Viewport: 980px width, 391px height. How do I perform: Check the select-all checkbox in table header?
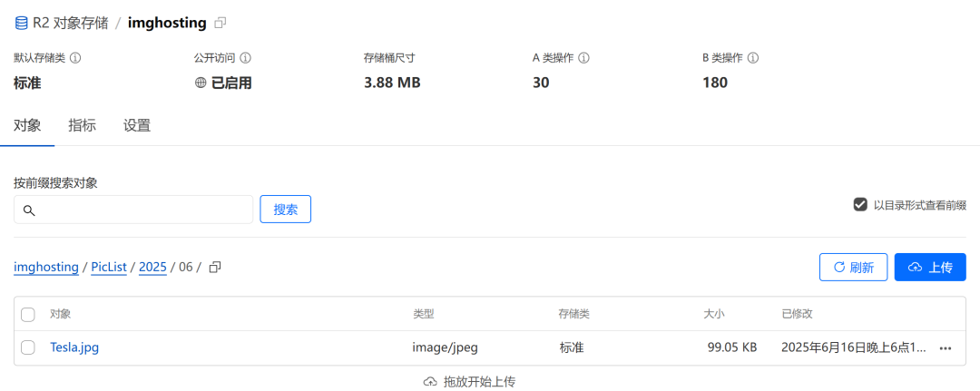[x=28, y=314]
